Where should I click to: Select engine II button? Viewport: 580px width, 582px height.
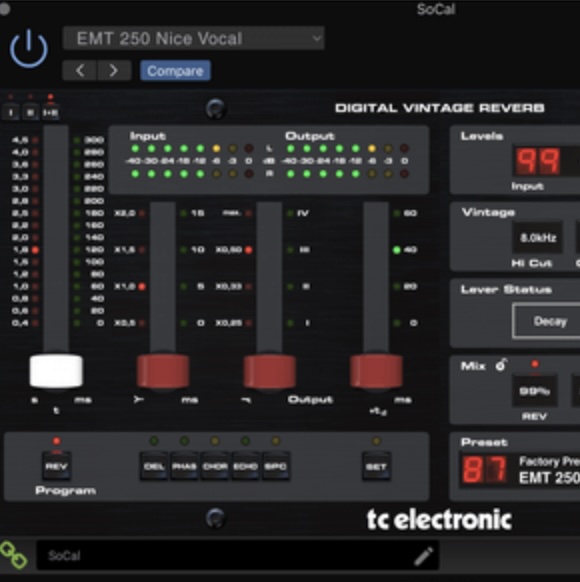30,112
